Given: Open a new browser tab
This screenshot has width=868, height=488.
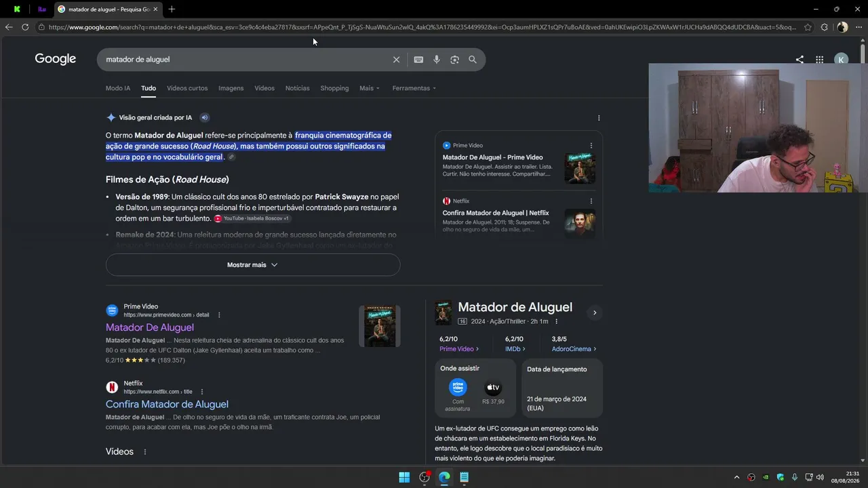Looking at the screenshot, I should tap(172, 9).
